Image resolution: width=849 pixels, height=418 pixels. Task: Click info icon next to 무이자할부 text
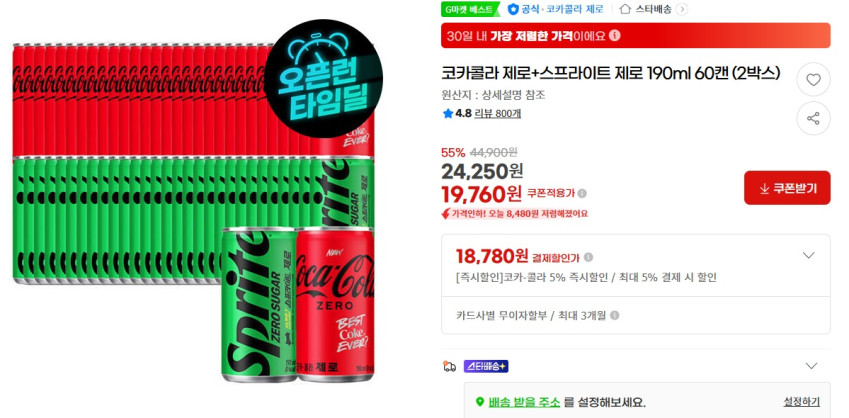coord(615,315)
